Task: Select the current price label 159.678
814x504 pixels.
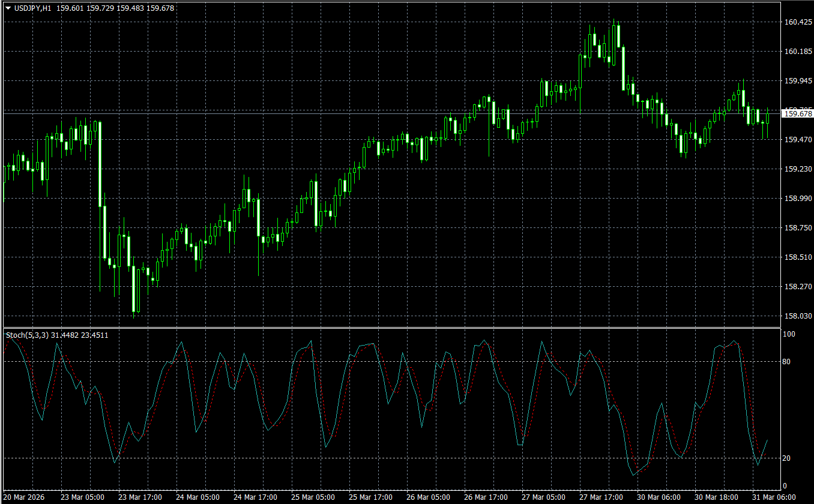Action: [798, 113]
